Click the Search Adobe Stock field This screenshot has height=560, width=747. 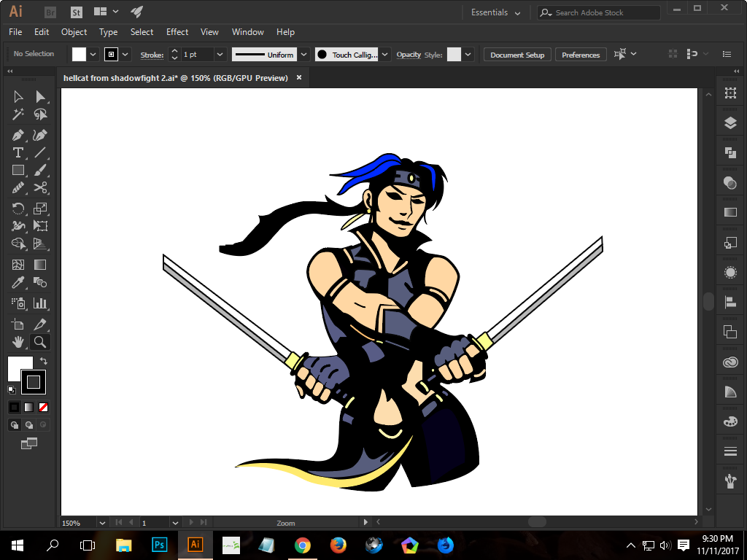pos(598,12)
